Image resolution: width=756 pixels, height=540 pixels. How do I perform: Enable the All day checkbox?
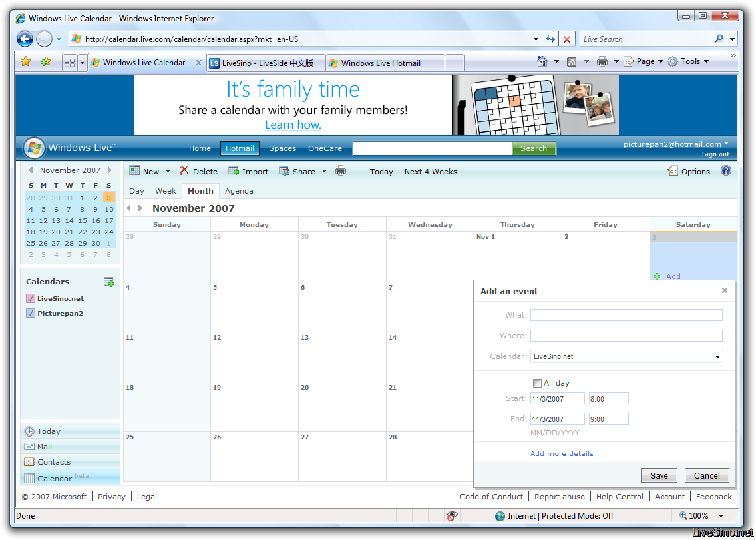[537, 383]
